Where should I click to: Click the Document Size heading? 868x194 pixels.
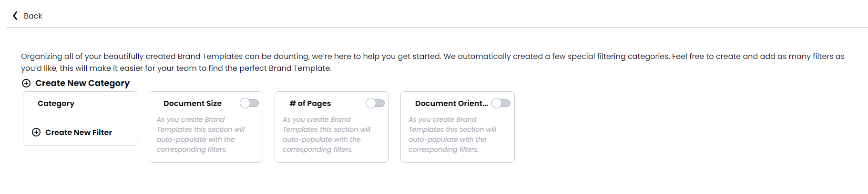(x=193, y=103)
